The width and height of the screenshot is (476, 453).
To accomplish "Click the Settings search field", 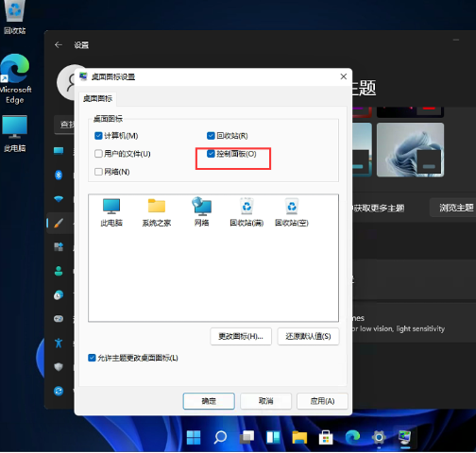I will pyautogui.click(x=64, y=125).
